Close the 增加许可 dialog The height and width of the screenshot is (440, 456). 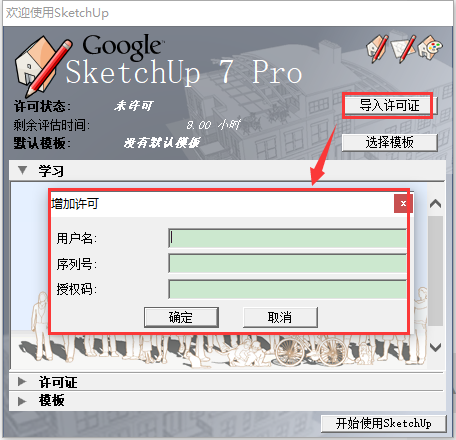click(x=403, y=203)
